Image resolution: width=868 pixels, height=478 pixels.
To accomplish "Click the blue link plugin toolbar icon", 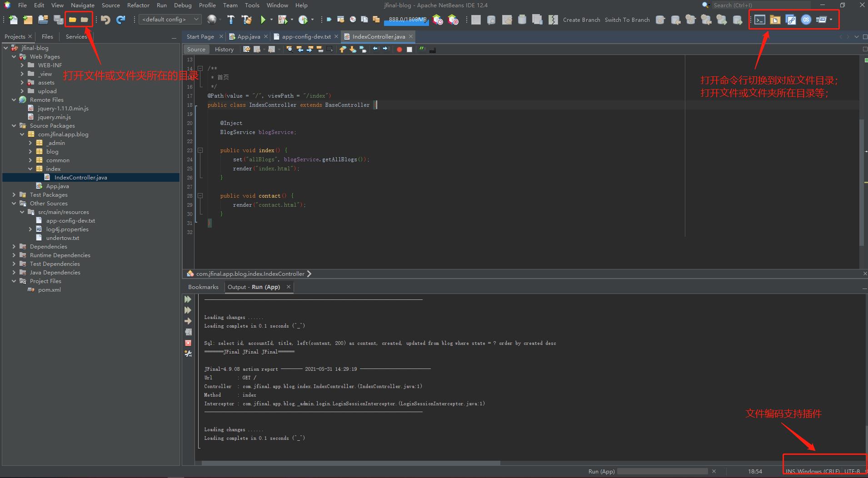I will coord(791,20).
